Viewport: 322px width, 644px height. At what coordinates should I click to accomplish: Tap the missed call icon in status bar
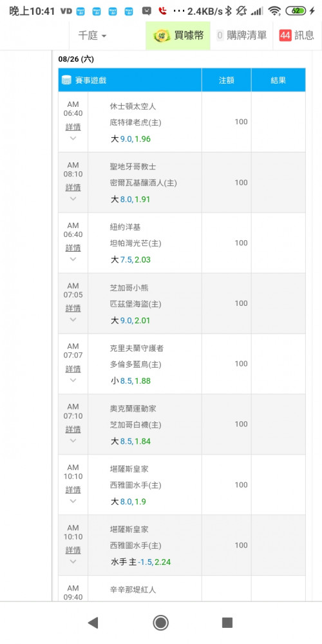tap(163, 11)
